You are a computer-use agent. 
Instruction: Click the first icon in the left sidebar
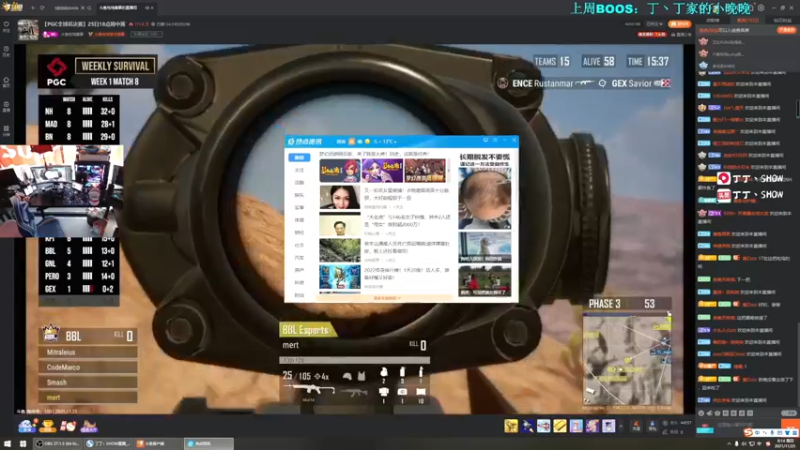pos(6,26)
